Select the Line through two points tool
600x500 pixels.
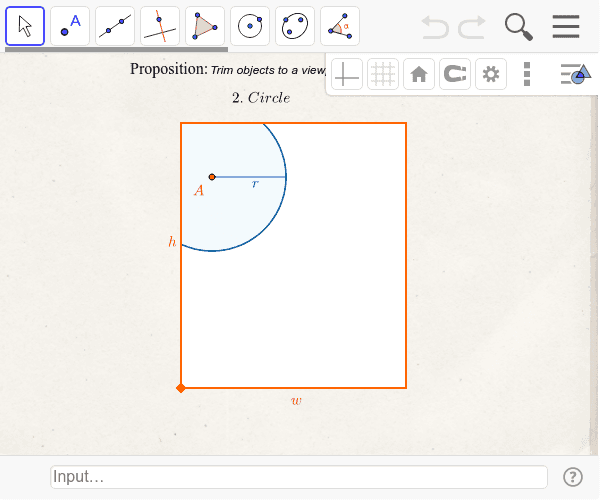115,26
